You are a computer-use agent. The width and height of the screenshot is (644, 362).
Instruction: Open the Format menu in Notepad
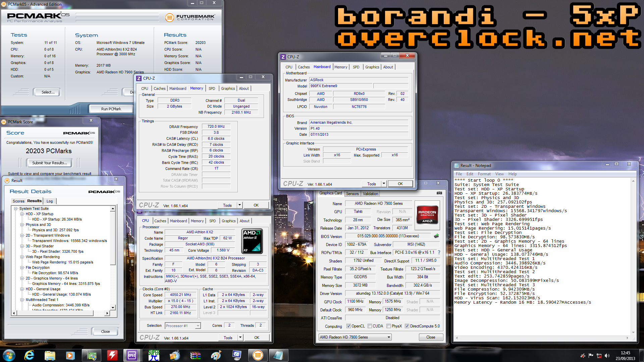(x=484, y=174)
